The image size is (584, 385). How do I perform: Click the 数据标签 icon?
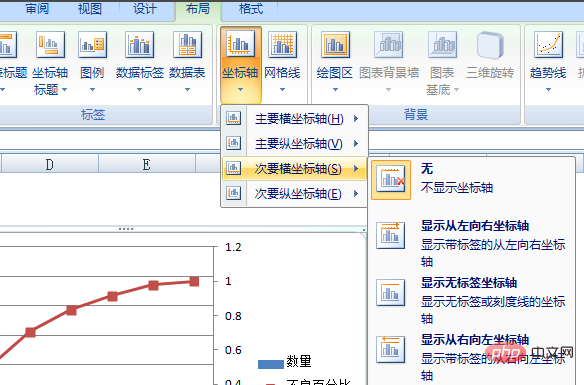pos(139,45)
